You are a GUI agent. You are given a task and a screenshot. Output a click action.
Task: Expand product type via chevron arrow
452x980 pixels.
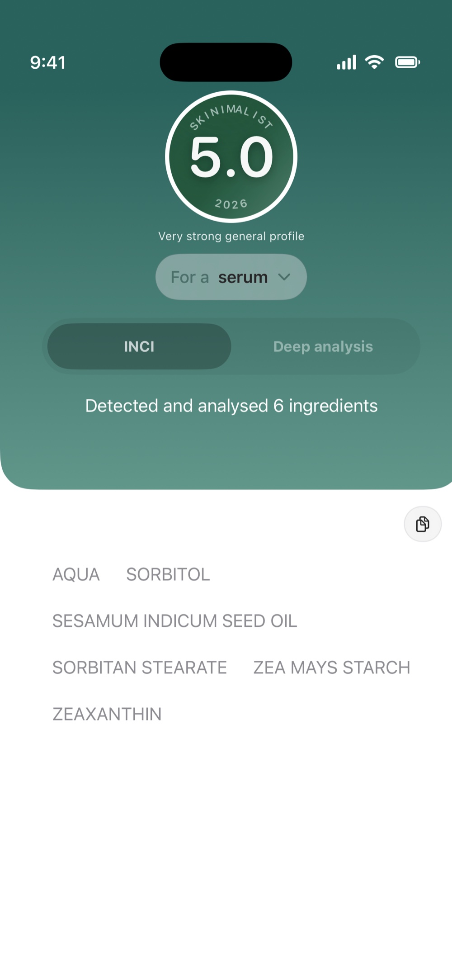tap(284, 277)
